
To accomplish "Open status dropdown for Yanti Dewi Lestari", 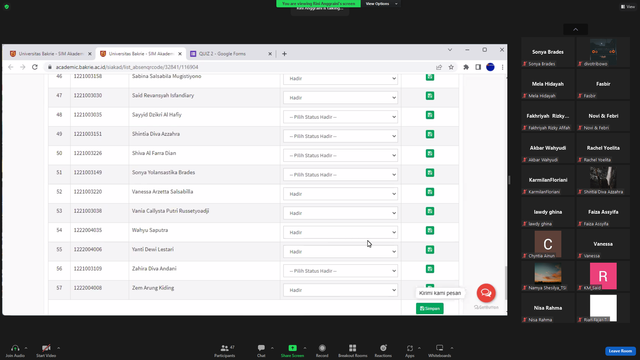I will 340,251.
